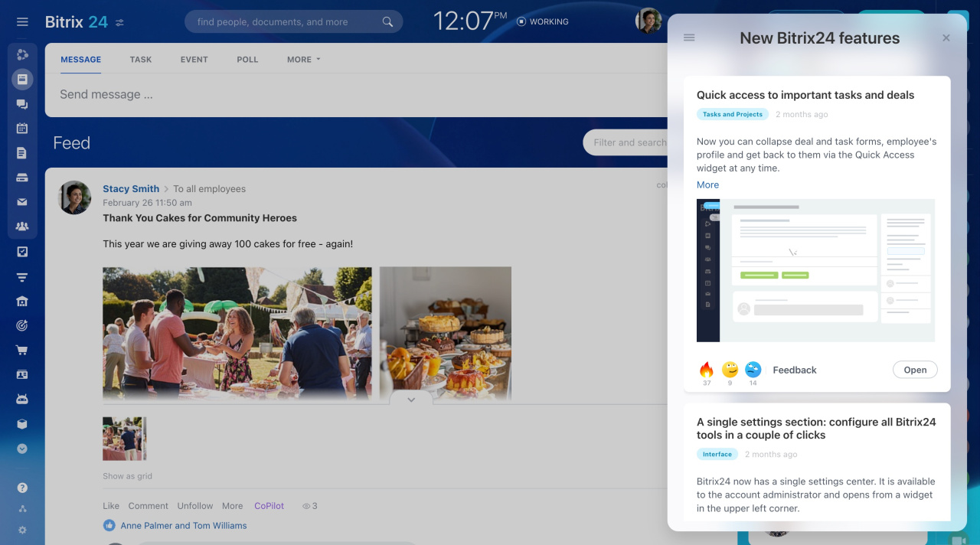Close the New Bitrix24 features panel
Viewport: 980px width, 545px height.
click(x=946, y=38)
